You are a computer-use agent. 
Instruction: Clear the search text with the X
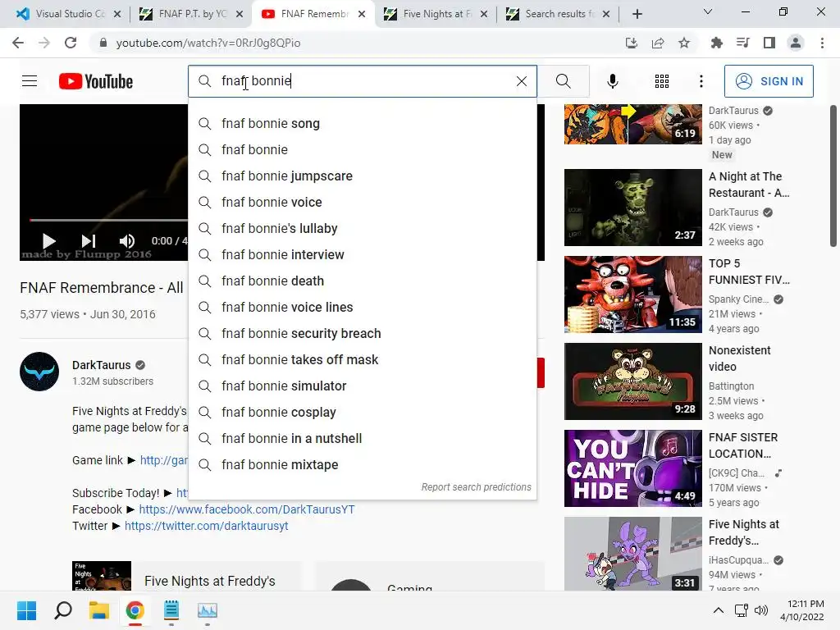point(521,81)
